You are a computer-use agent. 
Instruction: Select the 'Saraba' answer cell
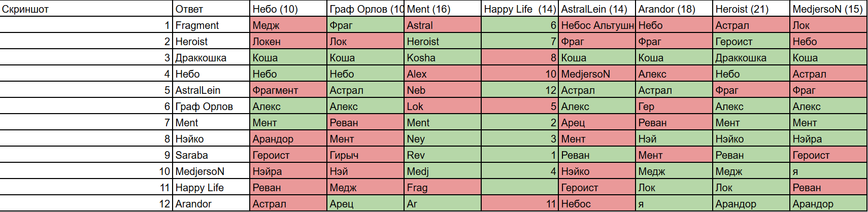pos(211,155)
